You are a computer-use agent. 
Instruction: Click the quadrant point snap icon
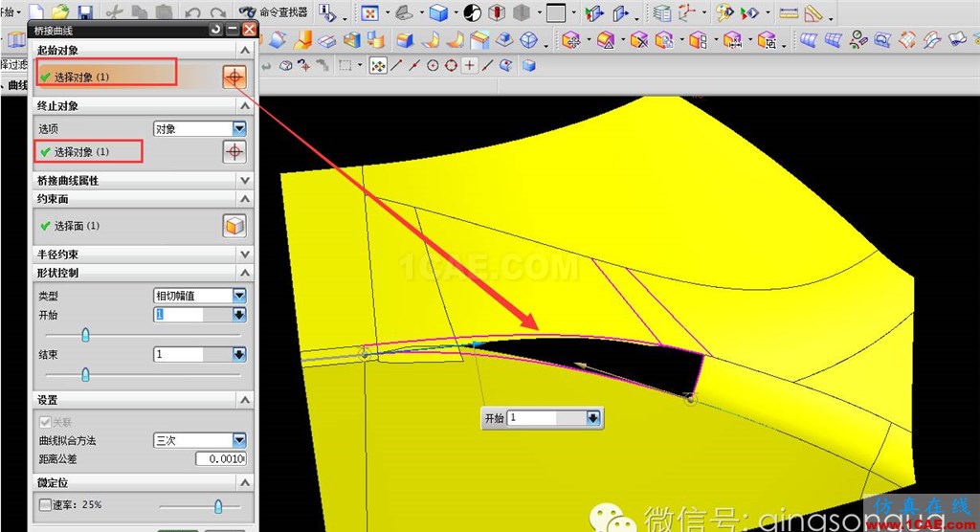(451, 66)
